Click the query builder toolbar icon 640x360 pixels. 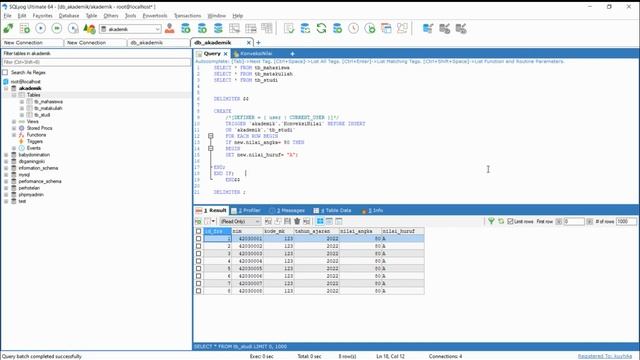pos(386,28)
